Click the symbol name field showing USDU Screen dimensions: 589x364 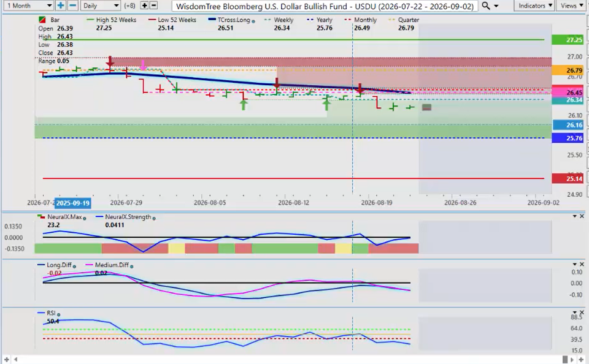(x=325, y=6)
